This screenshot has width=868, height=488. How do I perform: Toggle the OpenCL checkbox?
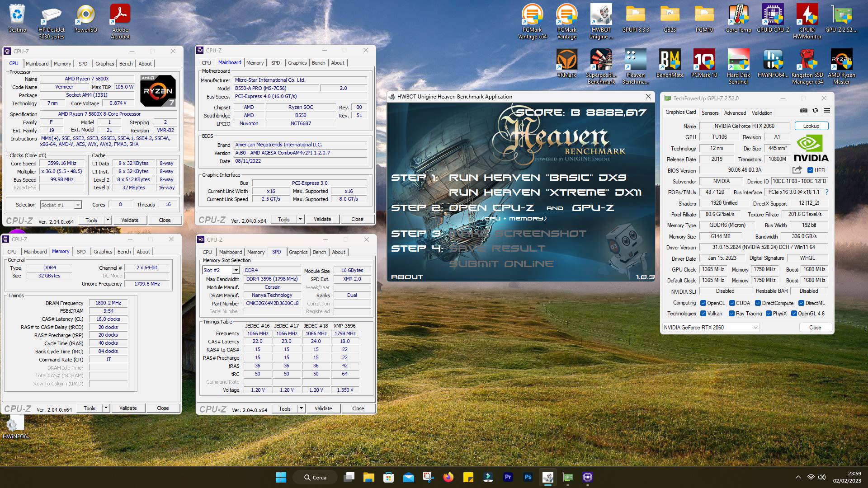click(x=703, y=303)
